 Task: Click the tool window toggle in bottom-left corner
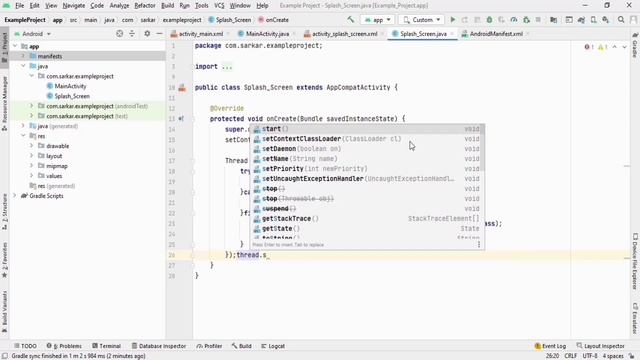click(x=4, y=356)
